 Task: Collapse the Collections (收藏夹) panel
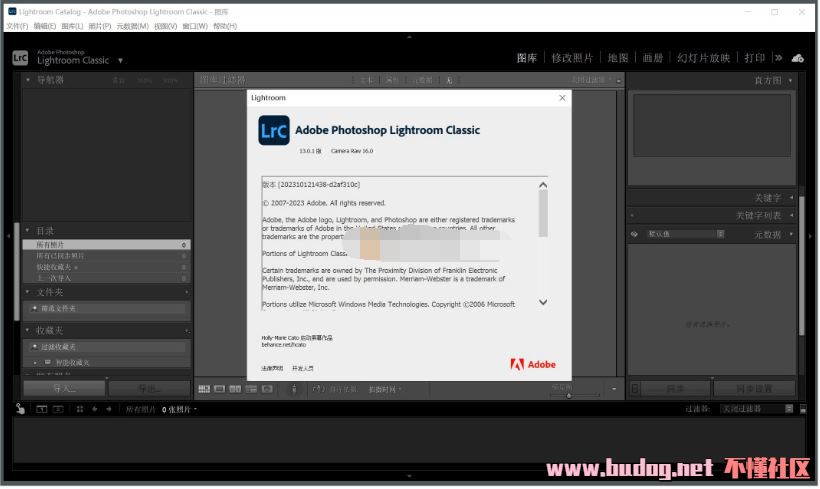tap(28, 331)
